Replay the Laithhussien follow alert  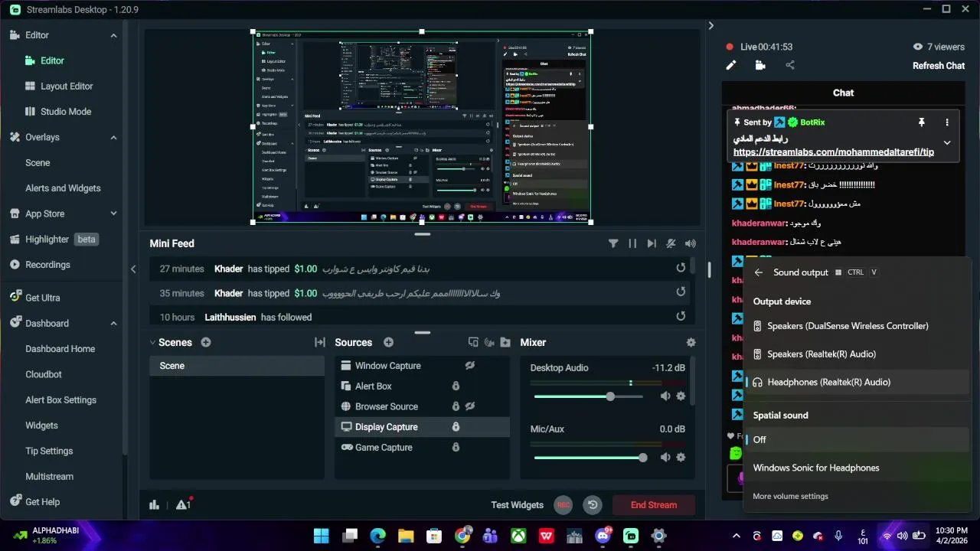pos(681,316)
